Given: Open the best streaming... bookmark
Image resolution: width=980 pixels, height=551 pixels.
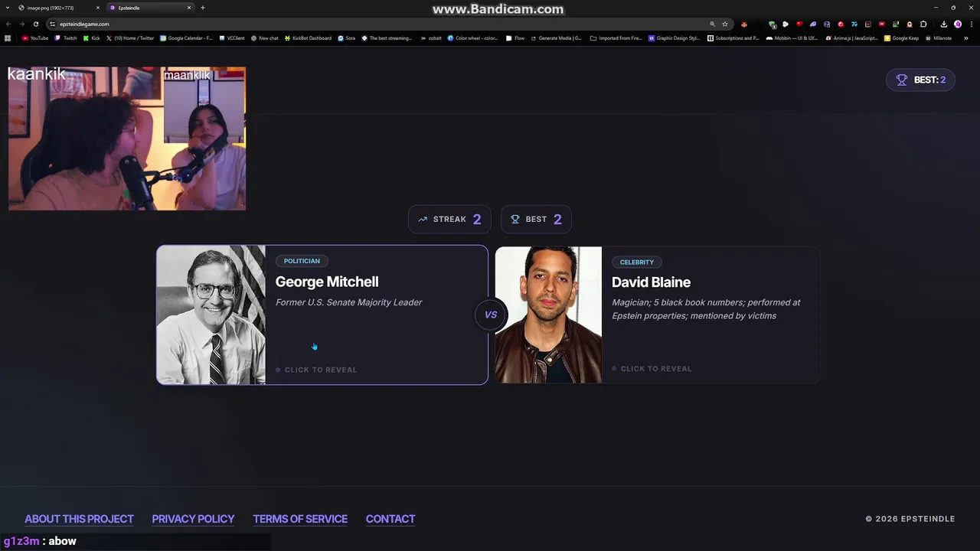Looking at the screenshot, I should [387, 37].
